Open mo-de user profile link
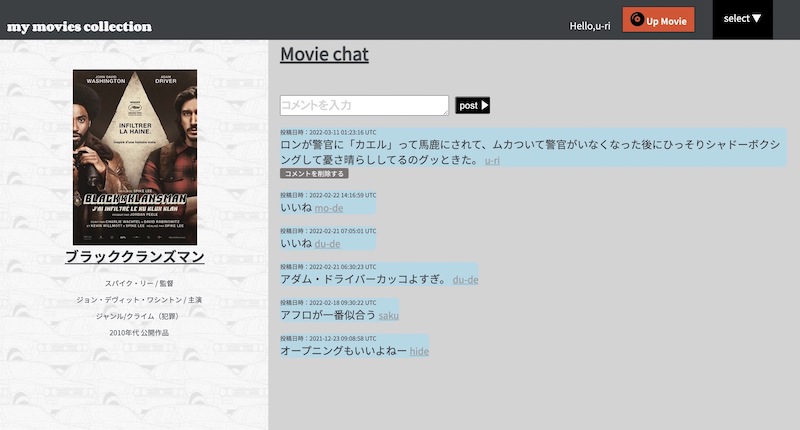This screenshot has height=430, width=800. [329, 208]
